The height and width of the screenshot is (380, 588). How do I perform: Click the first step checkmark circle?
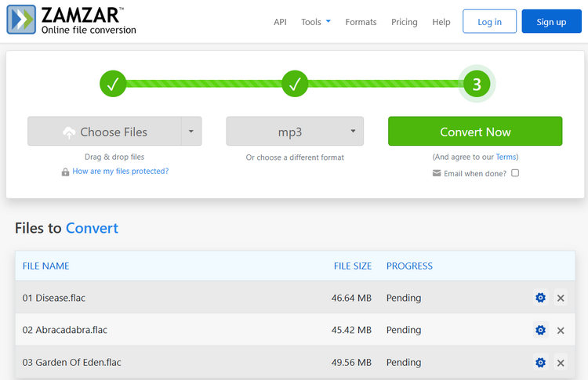[x=113, y=84]
